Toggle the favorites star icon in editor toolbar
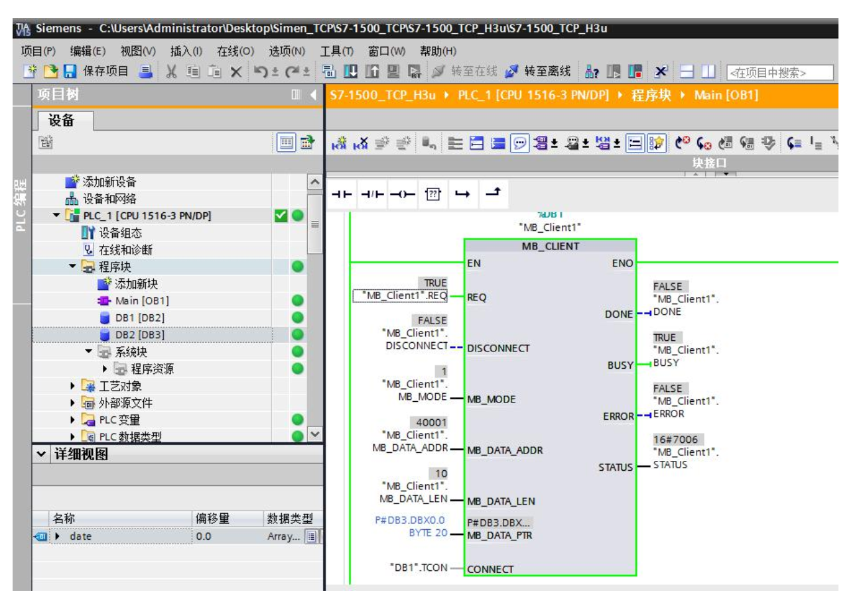The width and height of the screenshot is (865, 616). 657,143
